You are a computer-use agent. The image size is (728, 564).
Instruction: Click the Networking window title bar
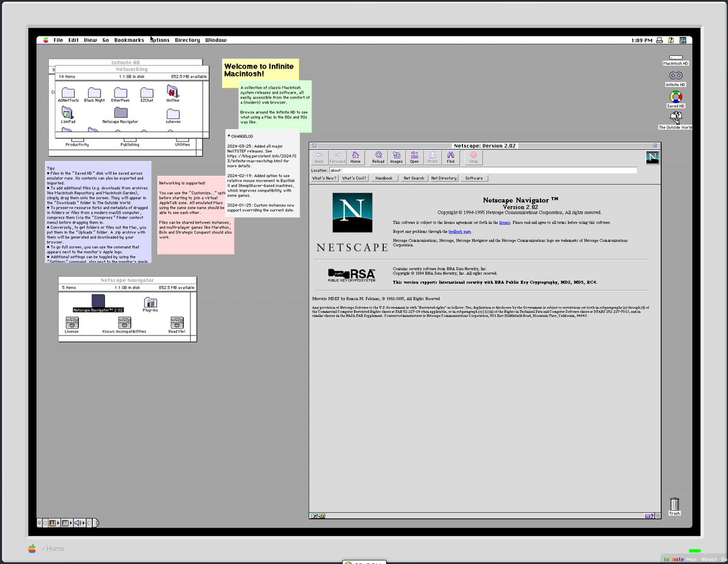pos(132,69)
